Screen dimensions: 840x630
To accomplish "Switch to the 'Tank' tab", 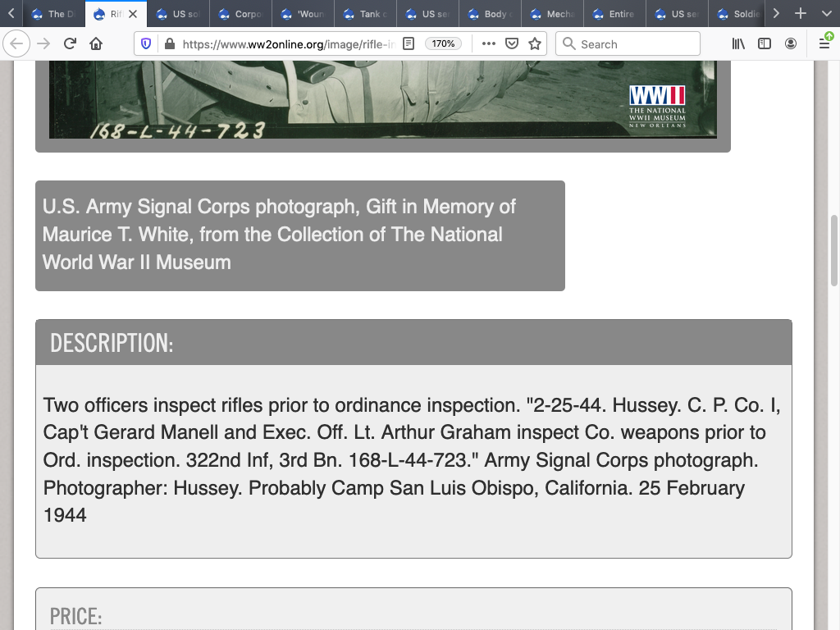I will [x=366, y=14].
